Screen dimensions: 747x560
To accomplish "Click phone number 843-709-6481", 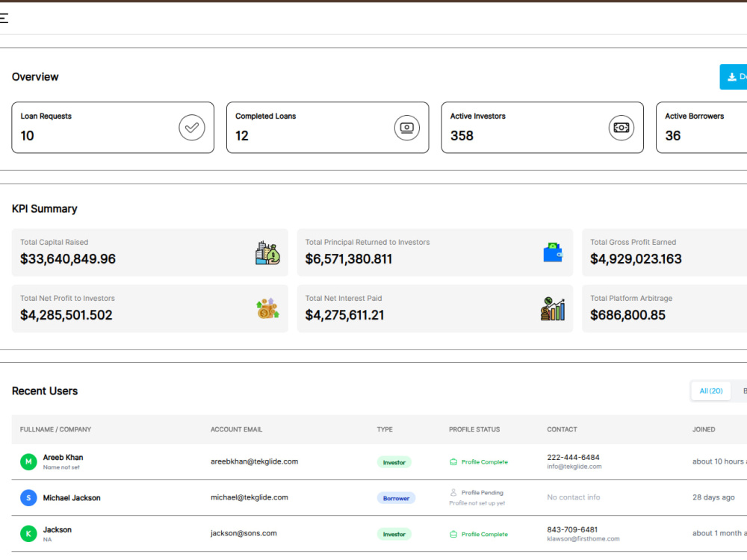I will click(x=572, y=529).
